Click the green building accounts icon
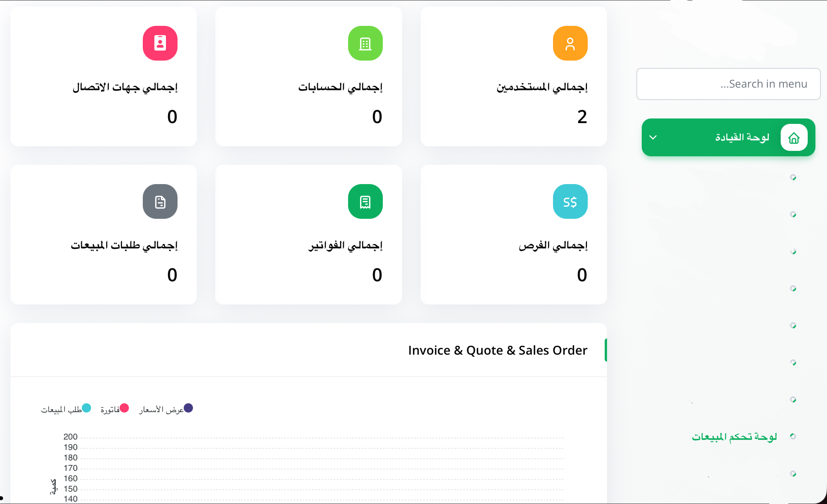The width and height of the screenshot is (827, 504). (x=365, y=43)
